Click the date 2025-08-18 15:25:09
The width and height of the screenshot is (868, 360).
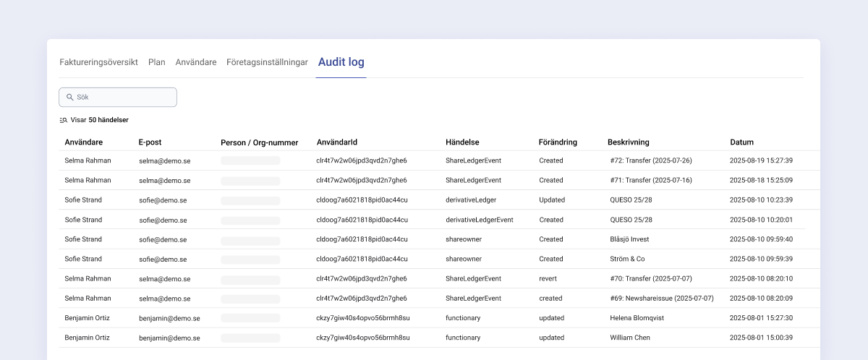tap(761, 180)
